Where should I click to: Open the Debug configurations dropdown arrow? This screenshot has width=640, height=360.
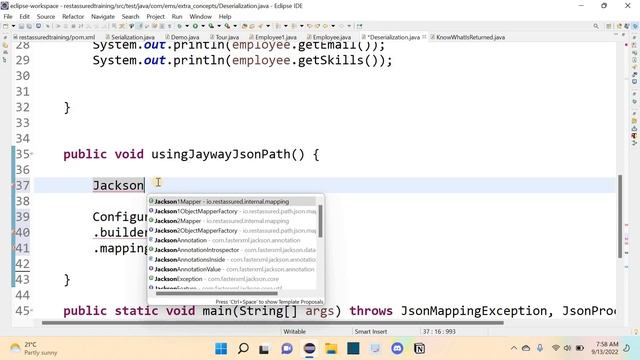(x=187, y=26)
